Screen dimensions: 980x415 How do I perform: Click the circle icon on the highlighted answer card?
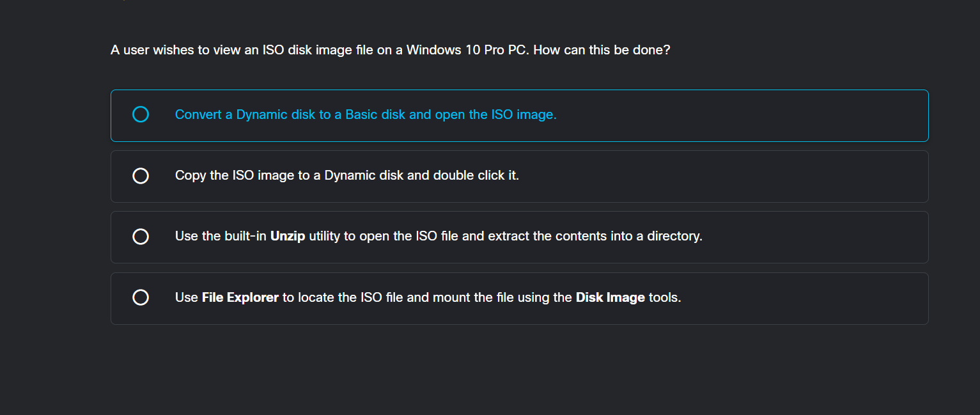pos(141,114)
